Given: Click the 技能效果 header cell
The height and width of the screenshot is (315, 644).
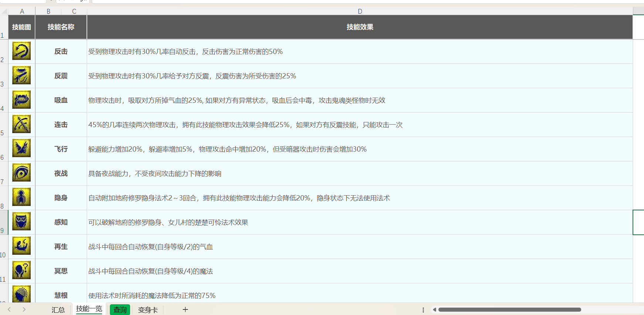Looking at the screenshot, I should pyautogui.click(x=360, y=27).
